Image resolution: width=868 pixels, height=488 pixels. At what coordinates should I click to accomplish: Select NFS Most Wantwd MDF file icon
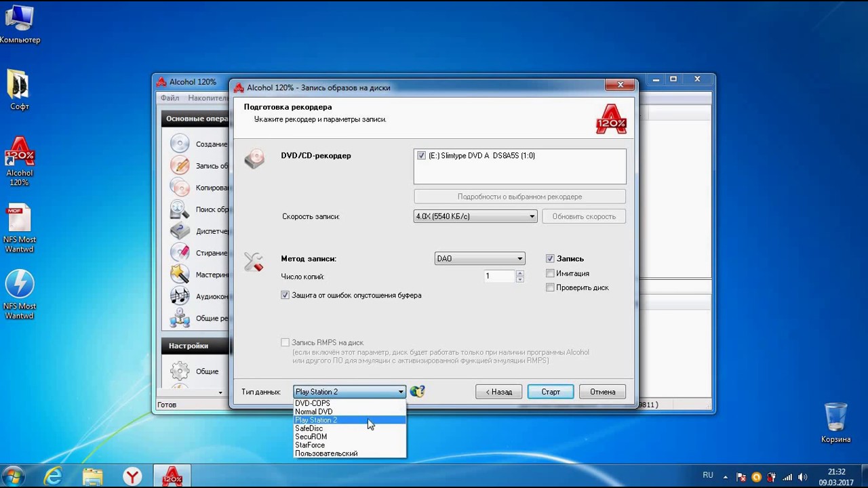pyautogui.click(x=19, y=229)
